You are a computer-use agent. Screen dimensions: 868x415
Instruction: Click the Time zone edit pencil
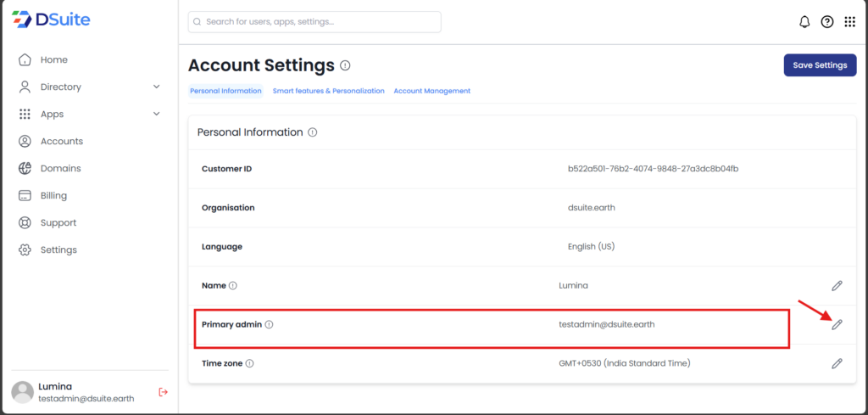pyautogui.click(x=837, y=363)
